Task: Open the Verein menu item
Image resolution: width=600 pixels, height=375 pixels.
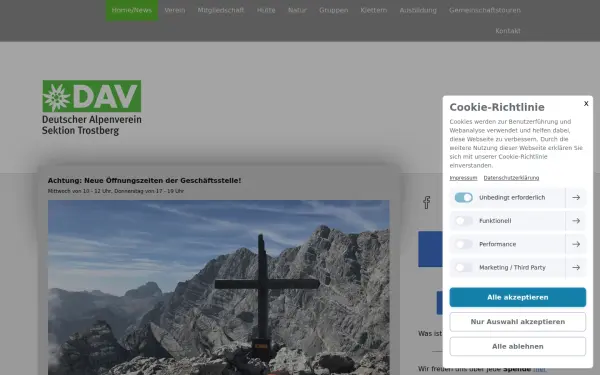Action: (x=175, y=10)
